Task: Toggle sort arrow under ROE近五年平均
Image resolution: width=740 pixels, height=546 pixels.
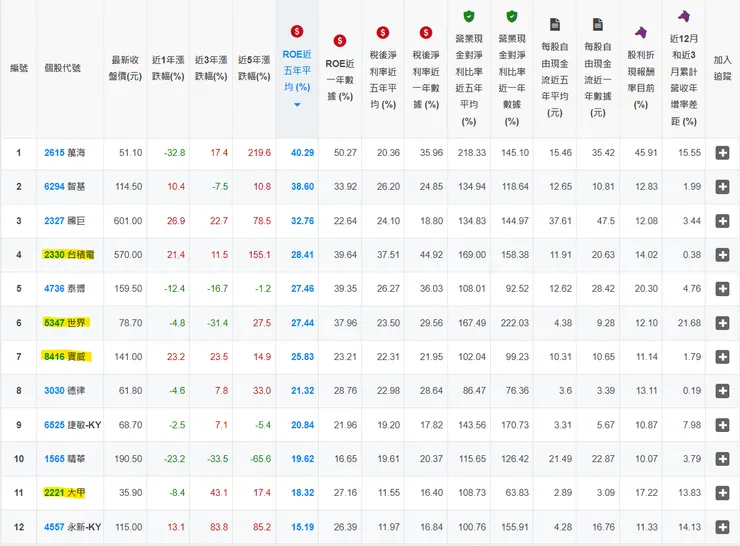Action: click(297, 105)
